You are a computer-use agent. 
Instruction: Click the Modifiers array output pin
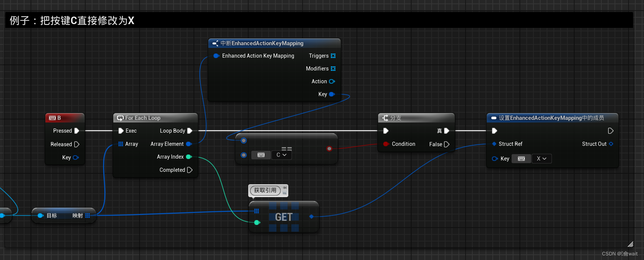333,69
